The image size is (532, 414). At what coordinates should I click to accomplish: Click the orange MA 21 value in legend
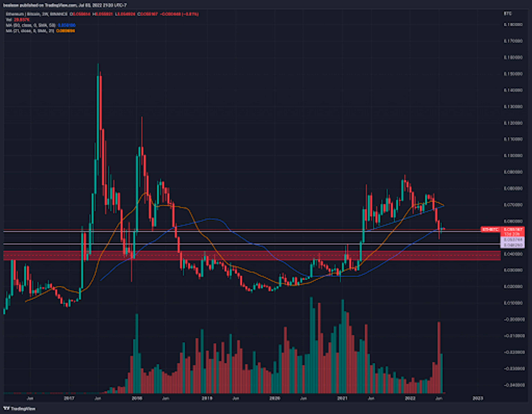point(66,31)
